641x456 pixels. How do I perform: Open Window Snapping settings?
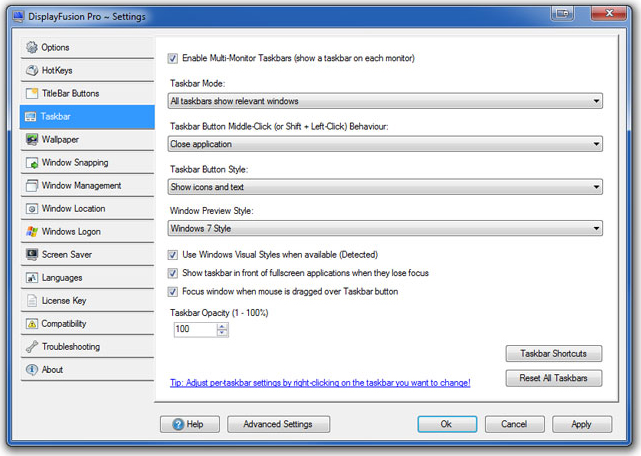[87, 163]
